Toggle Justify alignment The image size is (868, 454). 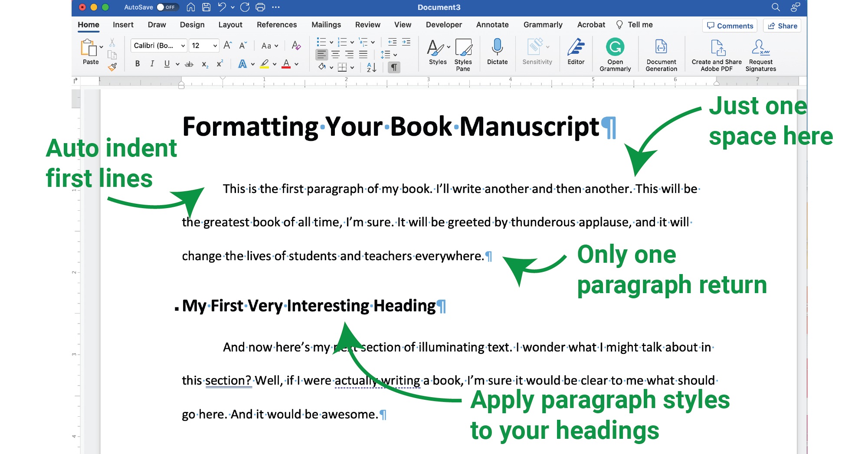[x=364, y=55]
